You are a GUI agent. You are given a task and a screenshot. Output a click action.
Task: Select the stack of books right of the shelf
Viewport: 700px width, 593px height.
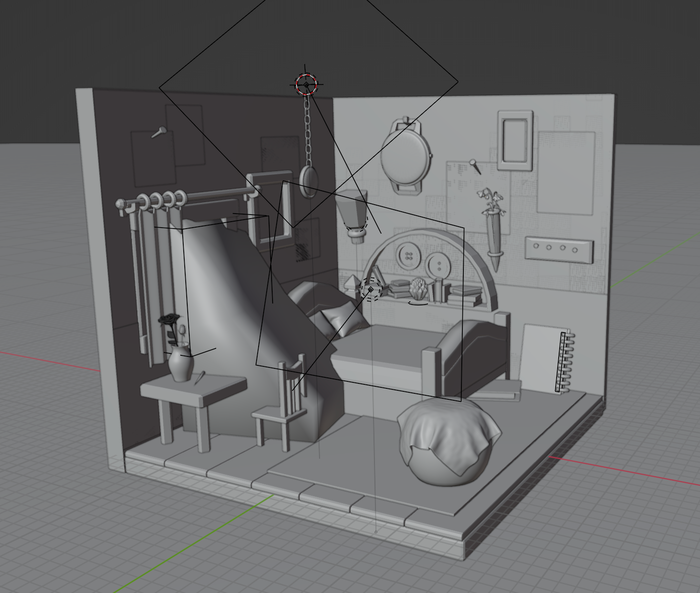(465, 295)
